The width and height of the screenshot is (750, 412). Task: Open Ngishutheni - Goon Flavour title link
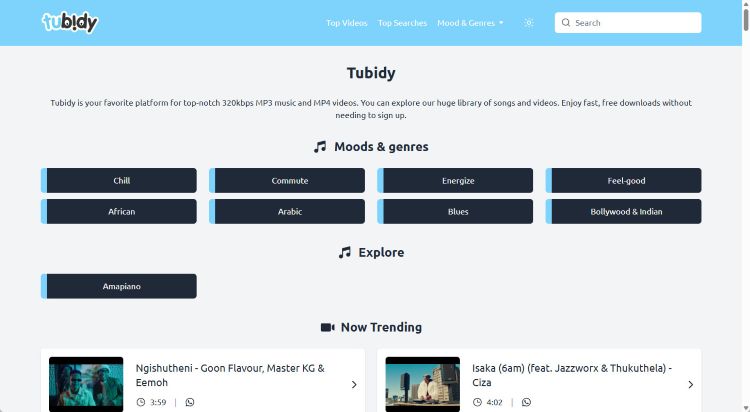[230, 375]
